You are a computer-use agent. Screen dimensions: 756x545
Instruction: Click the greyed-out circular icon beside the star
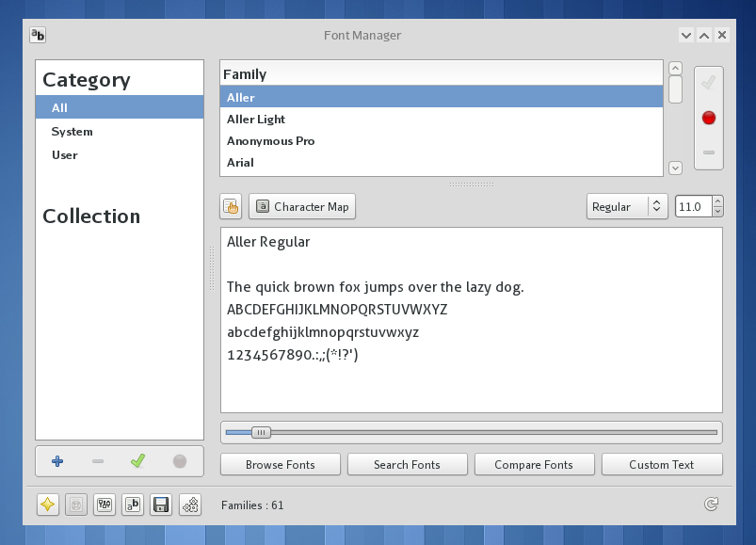[x=76, y=505]
